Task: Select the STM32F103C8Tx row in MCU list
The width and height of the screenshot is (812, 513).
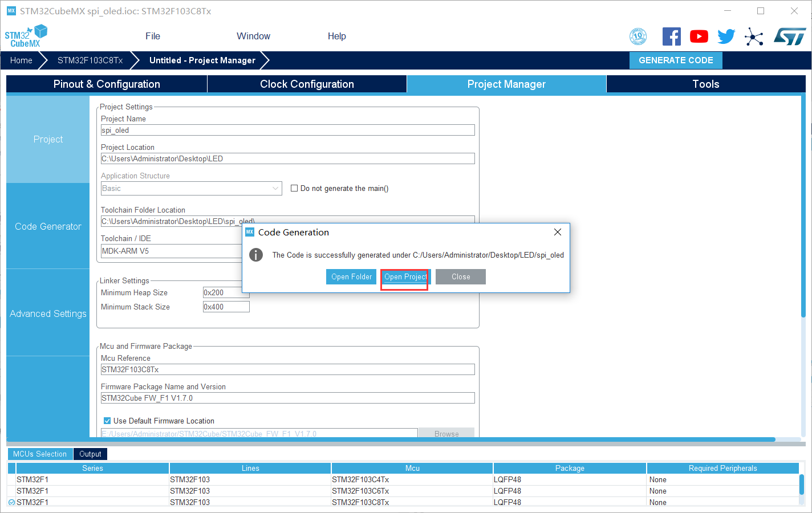Action: [x=403, y=502]
